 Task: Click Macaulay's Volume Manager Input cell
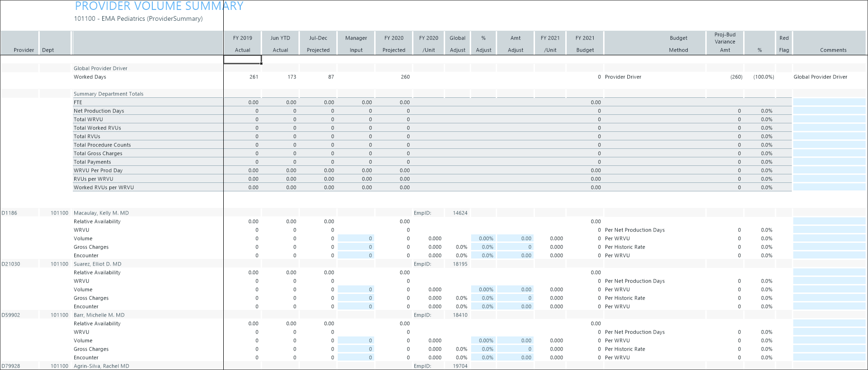(x=356, y=239)
